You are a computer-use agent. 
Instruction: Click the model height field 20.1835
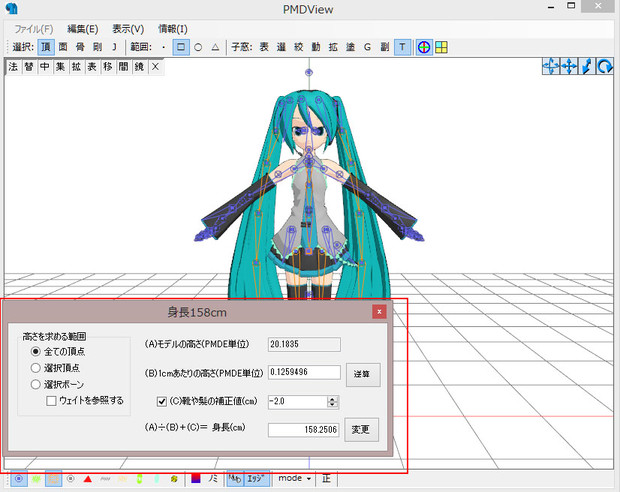click(x=304, y=344)
